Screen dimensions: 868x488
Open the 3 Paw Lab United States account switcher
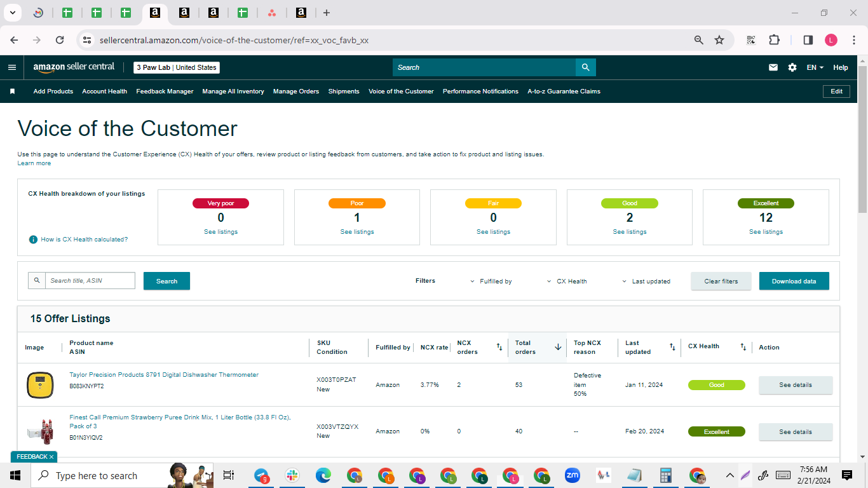coord(177,67)
